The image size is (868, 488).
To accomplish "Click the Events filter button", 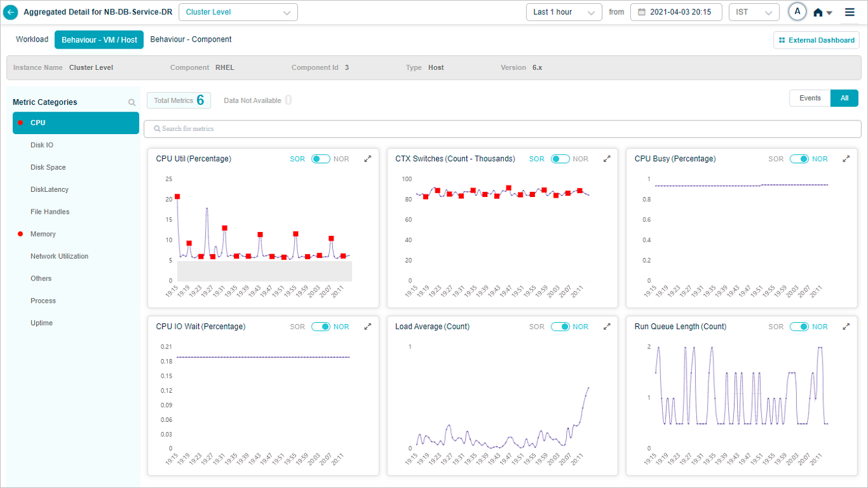I will tap(810, 98).
